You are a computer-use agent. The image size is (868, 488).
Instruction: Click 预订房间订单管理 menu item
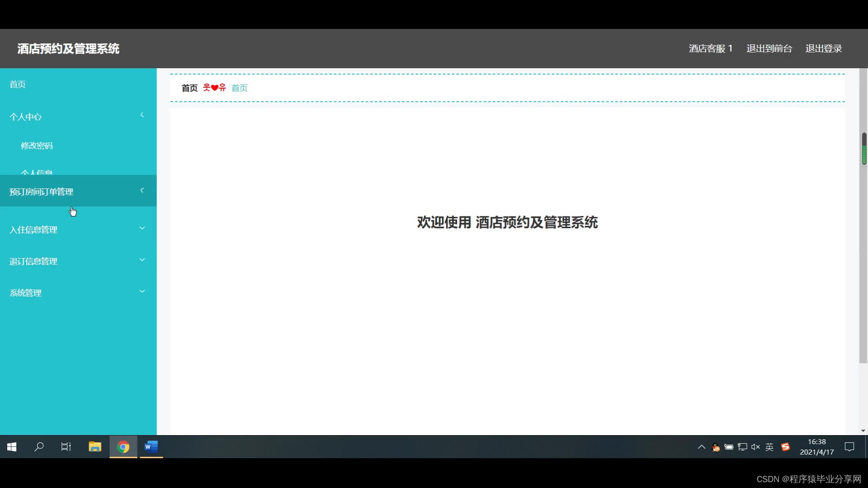coord(42,192)
